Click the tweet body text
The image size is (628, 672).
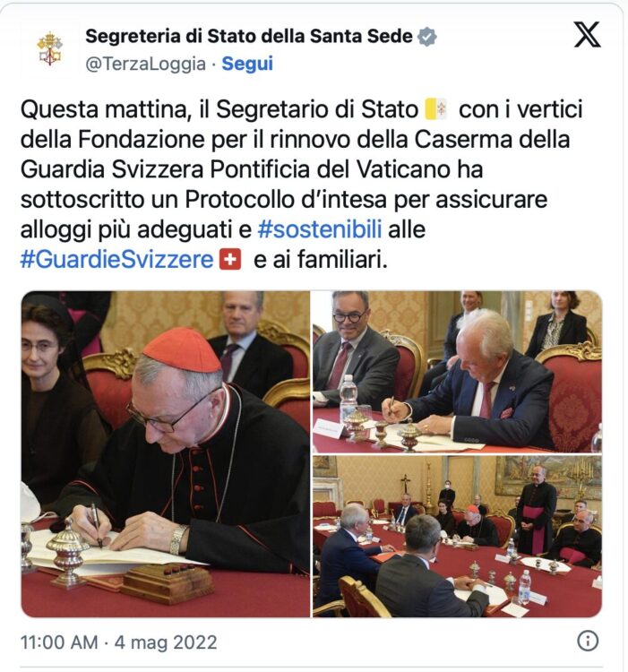pos(301,185)
